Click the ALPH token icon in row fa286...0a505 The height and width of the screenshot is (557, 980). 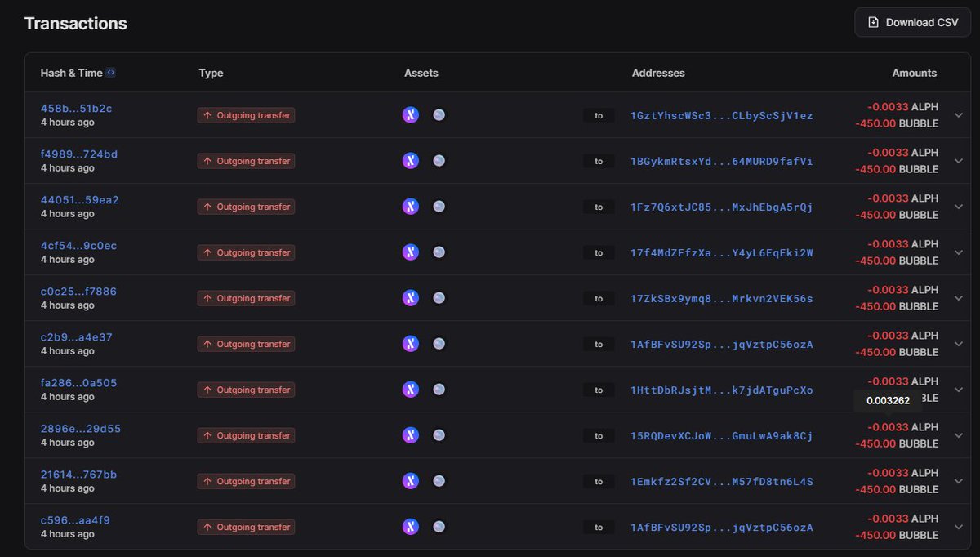click(411, 390)
